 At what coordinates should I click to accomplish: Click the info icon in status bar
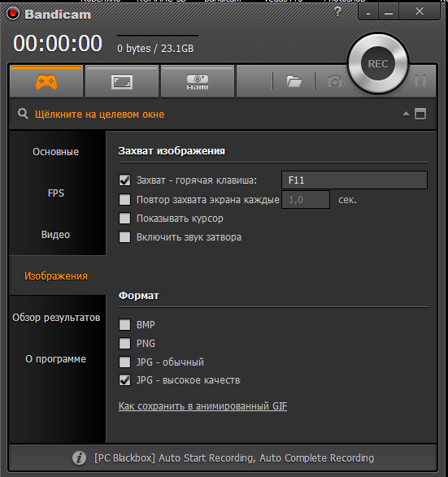(79, 457)
